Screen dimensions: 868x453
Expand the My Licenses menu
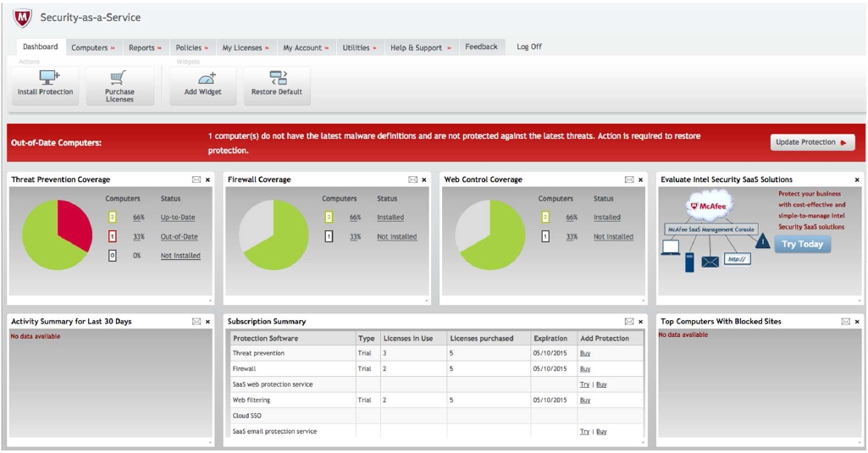click(246, 47)
